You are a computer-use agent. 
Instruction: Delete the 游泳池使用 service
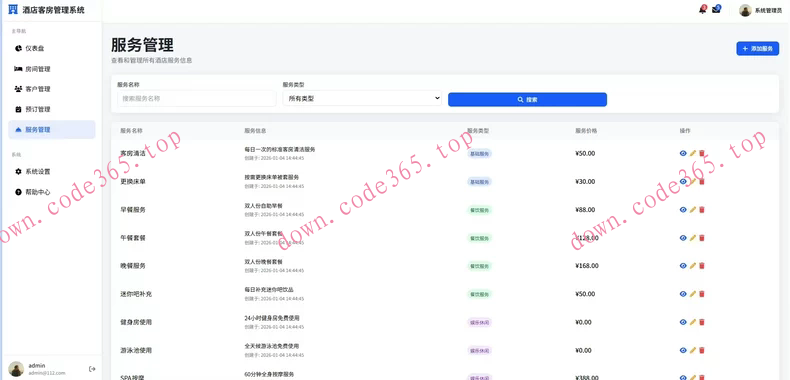702,350
